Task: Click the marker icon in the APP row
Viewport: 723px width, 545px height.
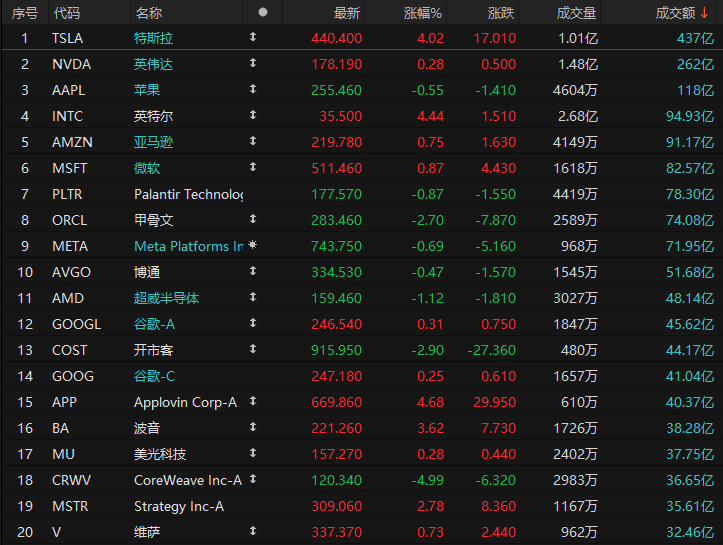Action: [253, 401]
